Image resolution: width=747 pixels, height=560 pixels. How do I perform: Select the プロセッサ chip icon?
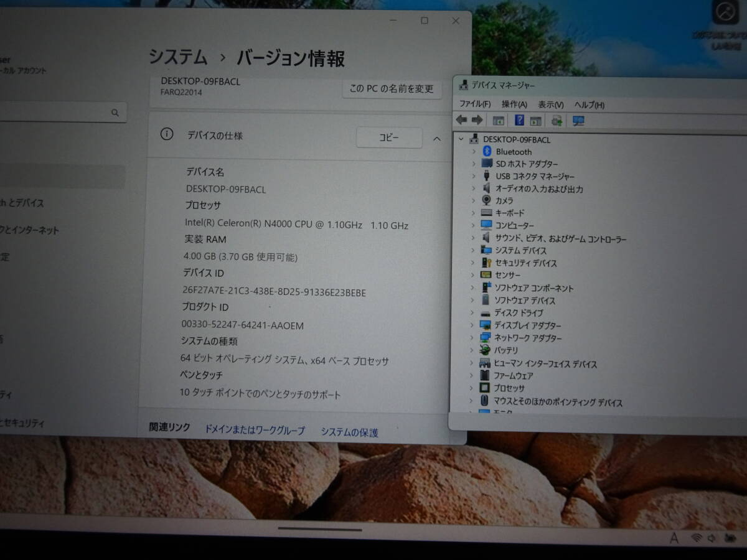[485, 388]
